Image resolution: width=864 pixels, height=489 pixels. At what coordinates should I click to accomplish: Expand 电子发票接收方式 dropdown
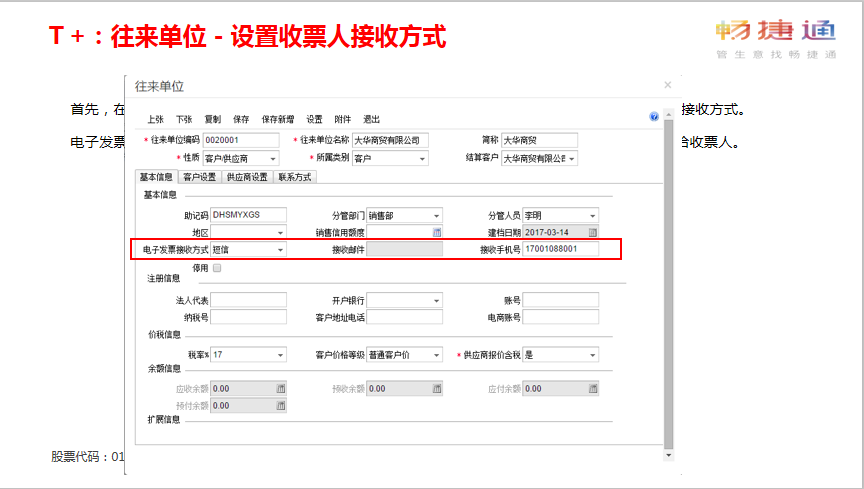click(280, 250)
